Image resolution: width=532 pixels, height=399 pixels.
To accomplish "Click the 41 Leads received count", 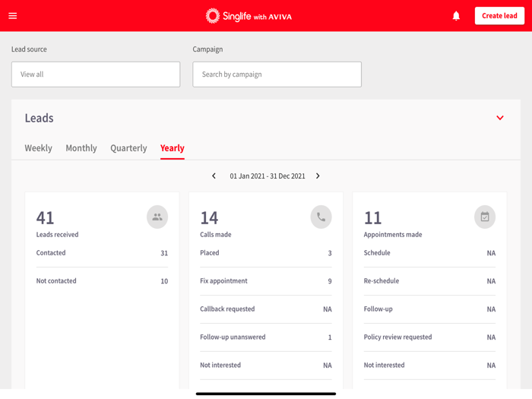I will [45, 218].
